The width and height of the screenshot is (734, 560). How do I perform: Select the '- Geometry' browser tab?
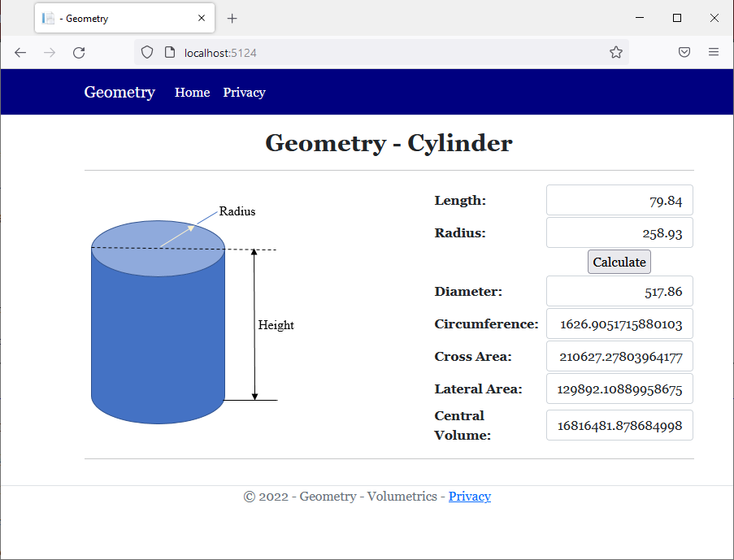coord(124,18)
